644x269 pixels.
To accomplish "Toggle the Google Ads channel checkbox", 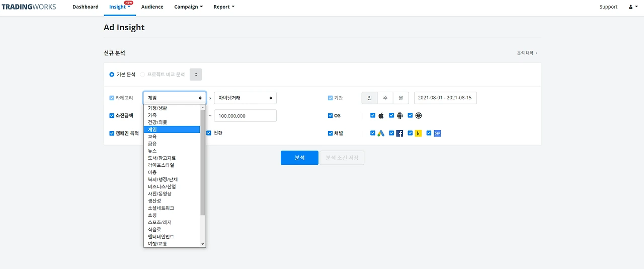I will point(373,133).
